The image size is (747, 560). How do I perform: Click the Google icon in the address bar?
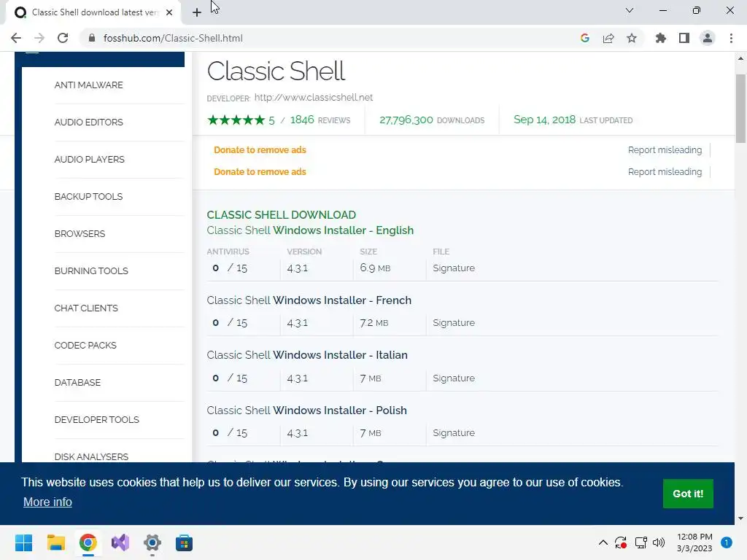point(585,38)
